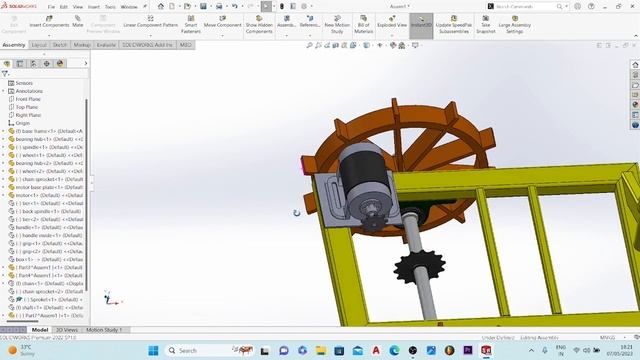Open the Options gear icon
Viewport: 640px width, 360px height.
(304, 6)
